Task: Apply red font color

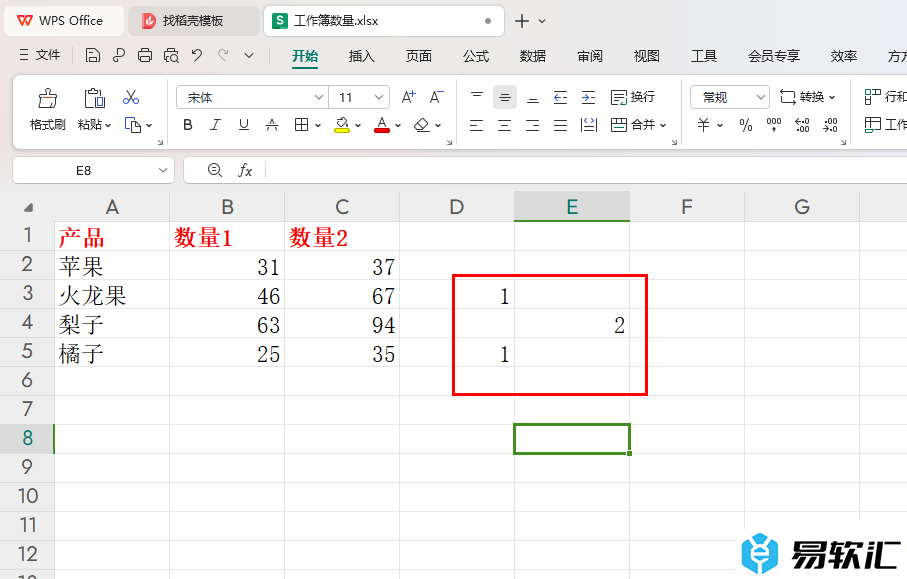Action: pos(382,125)
